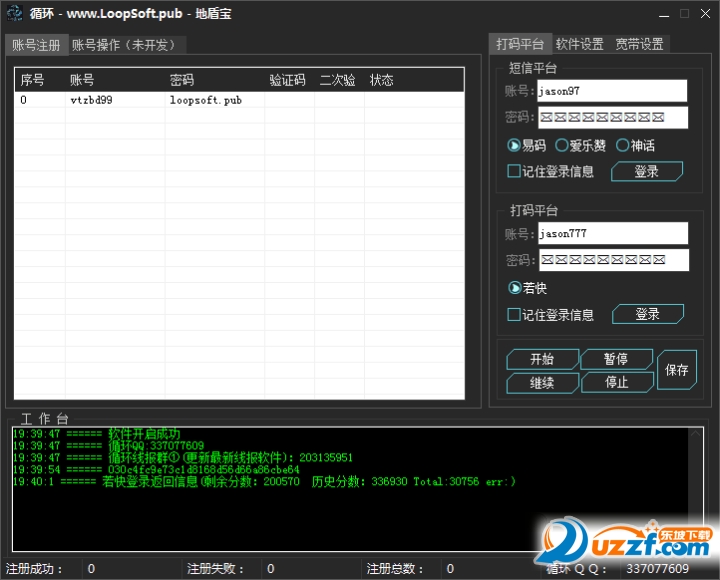Select the 若快 radio button

(528, 288)
